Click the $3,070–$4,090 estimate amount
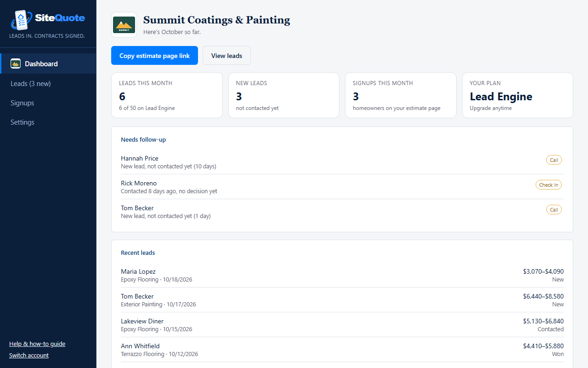This screenshot has height=368, width=588. coord(543,271)
